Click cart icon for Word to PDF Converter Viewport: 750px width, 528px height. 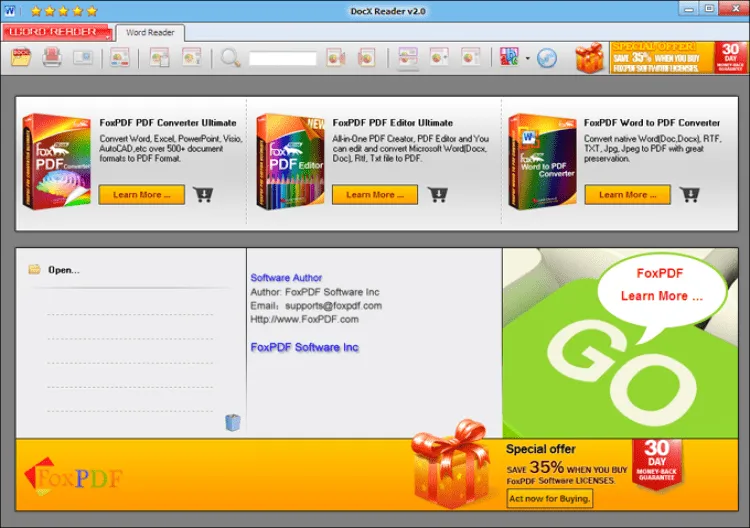pyautogui.click(x=690, y=195)
